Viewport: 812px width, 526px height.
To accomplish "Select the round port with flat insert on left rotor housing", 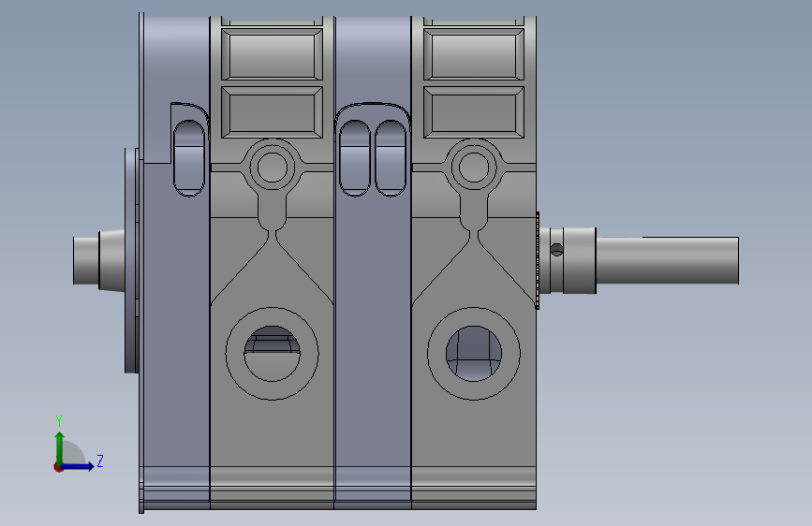I will click(272, 354).
